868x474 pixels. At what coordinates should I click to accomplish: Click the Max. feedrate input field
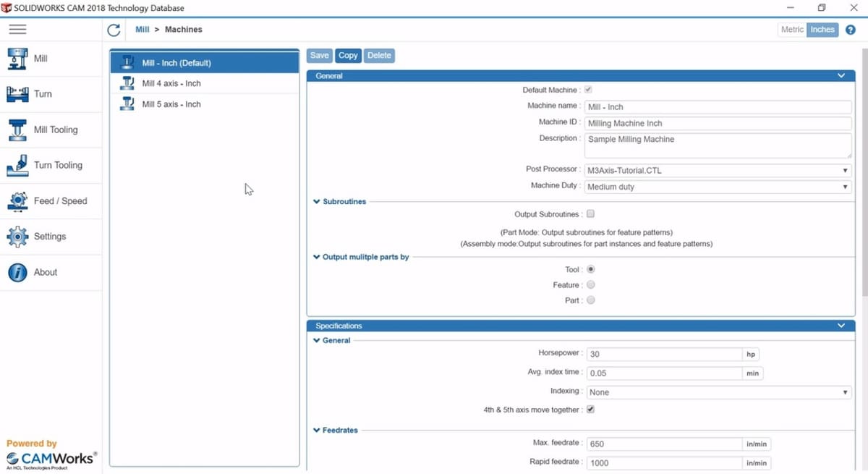663,444
